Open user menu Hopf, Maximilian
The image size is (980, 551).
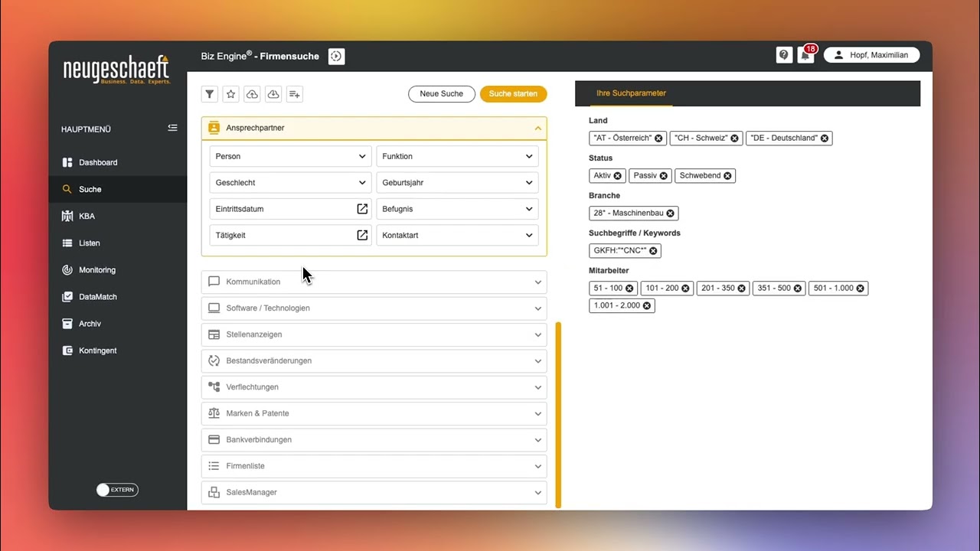[x=871, y=55]
